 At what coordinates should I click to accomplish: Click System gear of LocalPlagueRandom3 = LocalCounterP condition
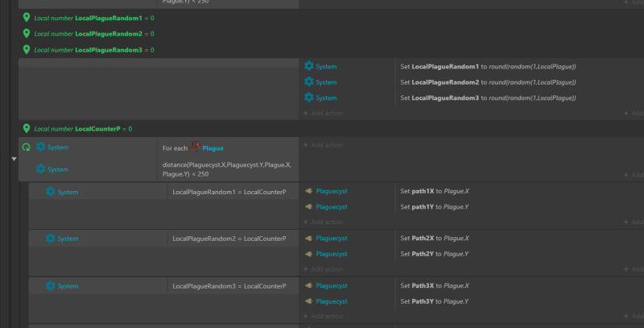coord(51,285)
